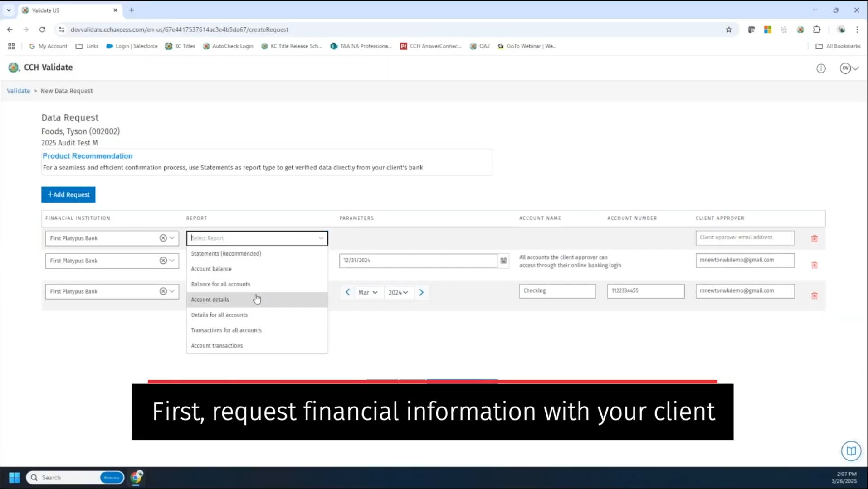Clear First Platypus Bank in the first row
868x489 pixels.
pyautogui.click(x=163, y=238)
